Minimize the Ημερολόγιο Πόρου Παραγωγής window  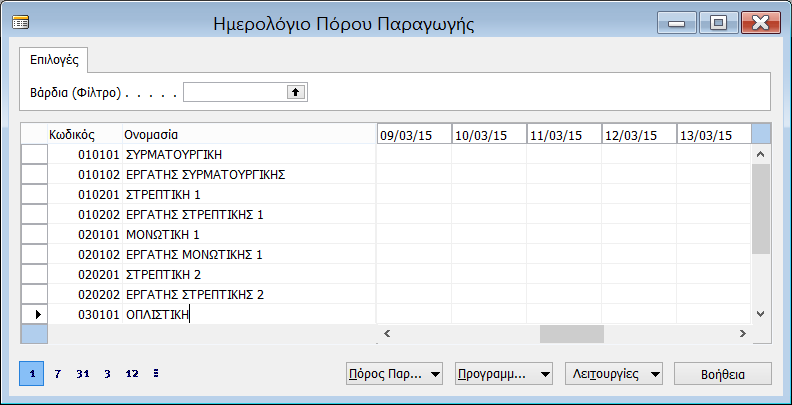coord(677,23)
